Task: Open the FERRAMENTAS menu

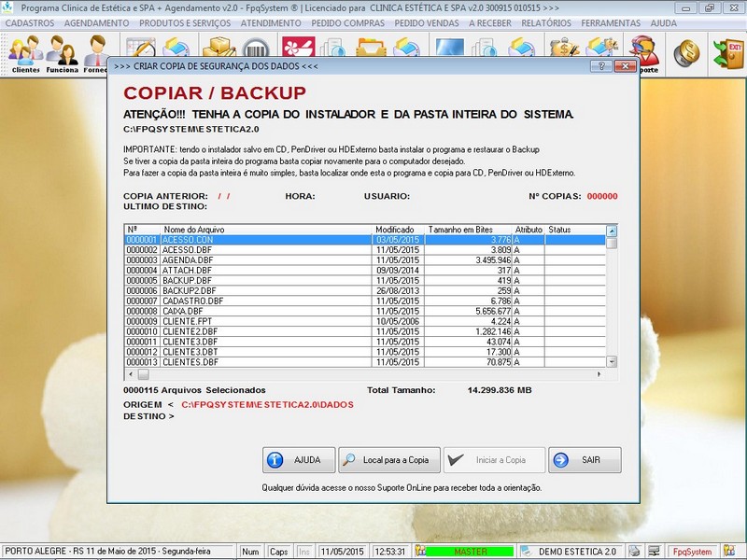Action: click(x=611, y=22)
